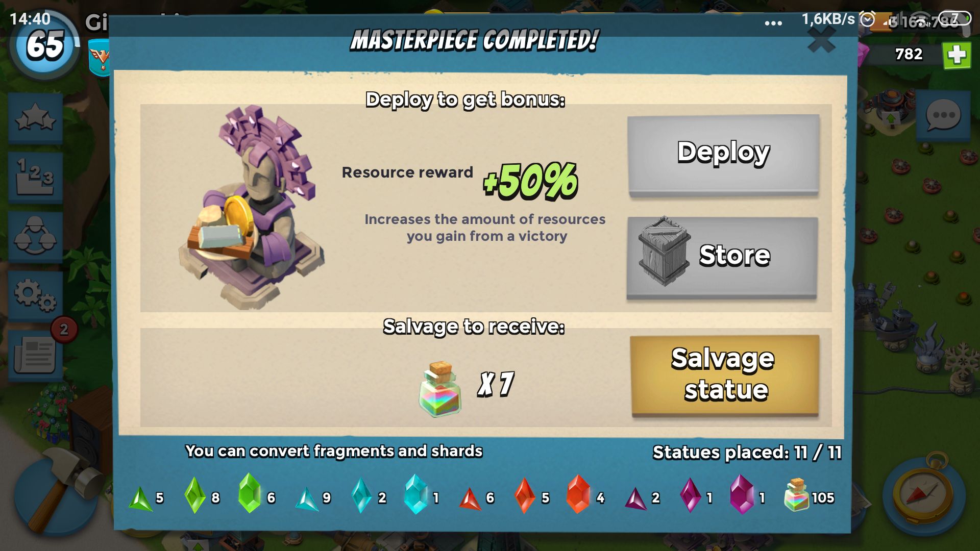The width and height of the screenshot is (980, 551).
Task: Click the green plus diamonds button
Action: [x=957, y=55]
